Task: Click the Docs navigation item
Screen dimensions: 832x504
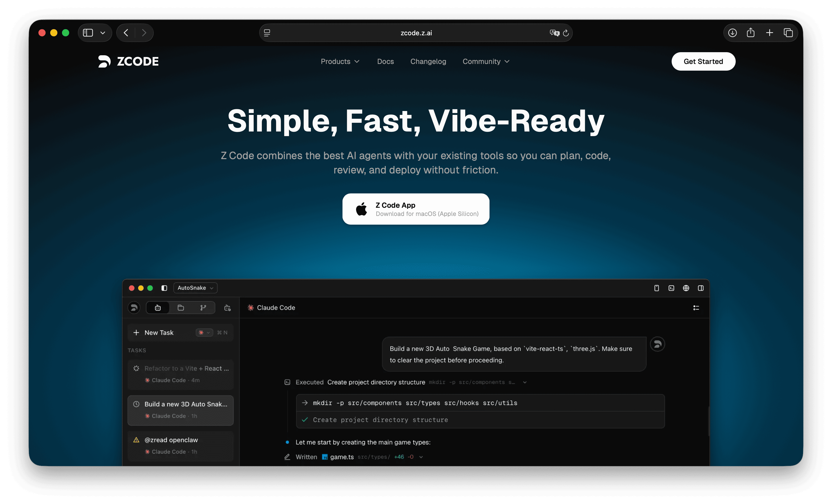Action: coord(385,61)
